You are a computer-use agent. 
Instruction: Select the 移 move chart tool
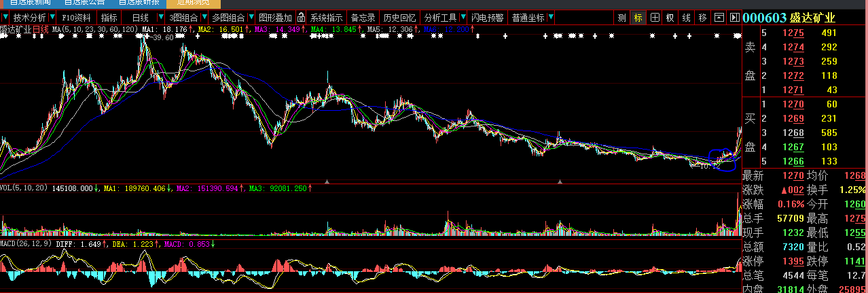click(702, 18)
